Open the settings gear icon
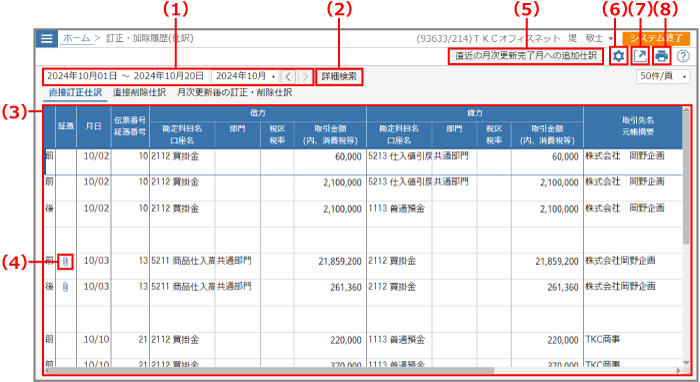 pos(618,56)
